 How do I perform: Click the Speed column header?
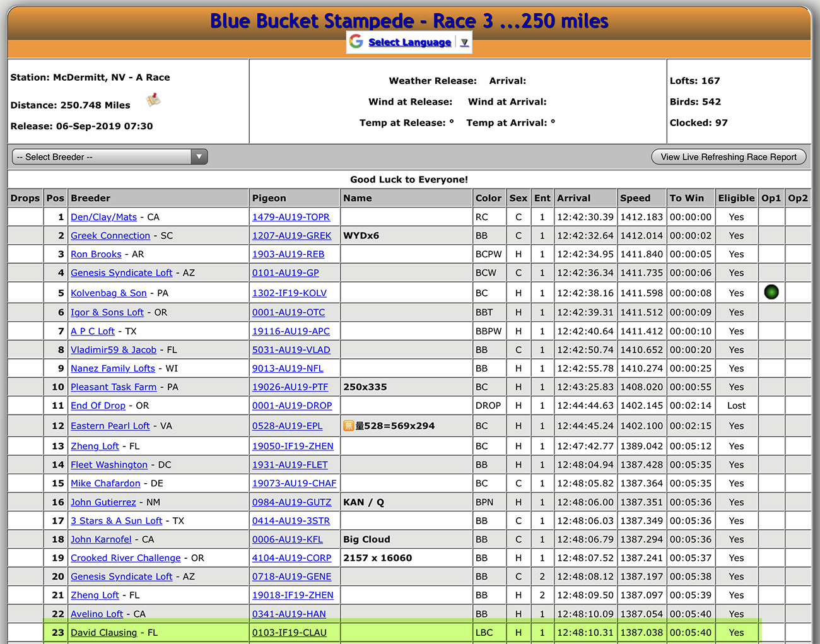[x=635, y=198]
